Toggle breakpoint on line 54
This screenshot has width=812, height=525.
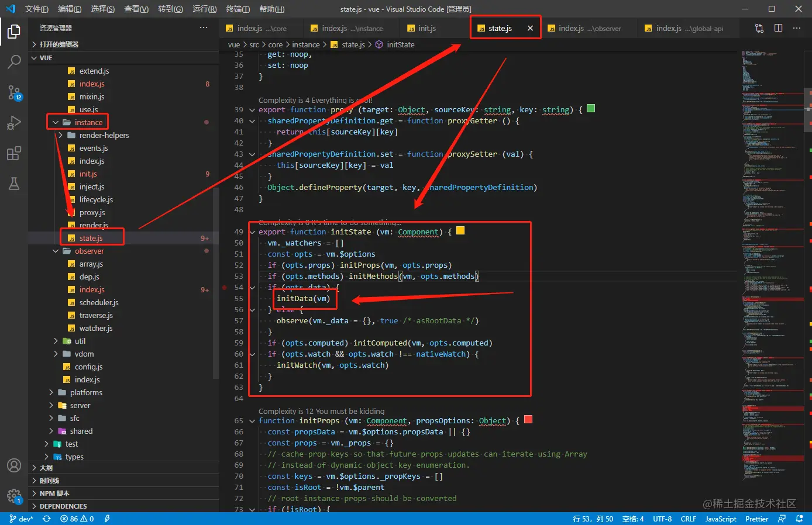(225, 288)
